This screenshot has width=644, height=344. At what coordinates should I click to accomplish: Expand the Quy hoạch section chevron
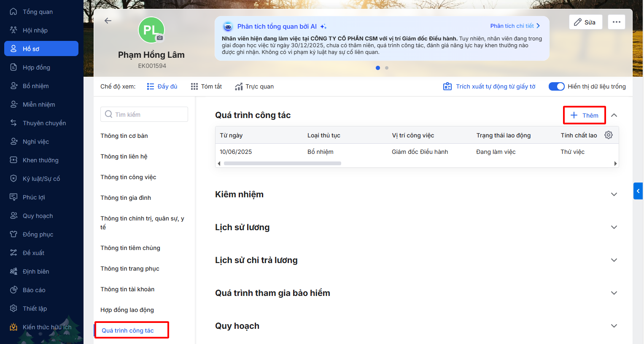[614, 326]
